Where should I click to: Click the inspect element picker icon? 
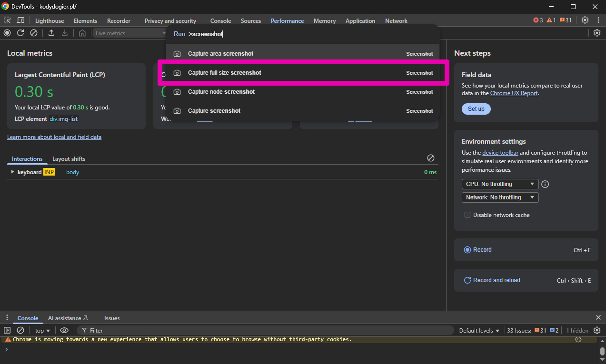tap(7, 20)
